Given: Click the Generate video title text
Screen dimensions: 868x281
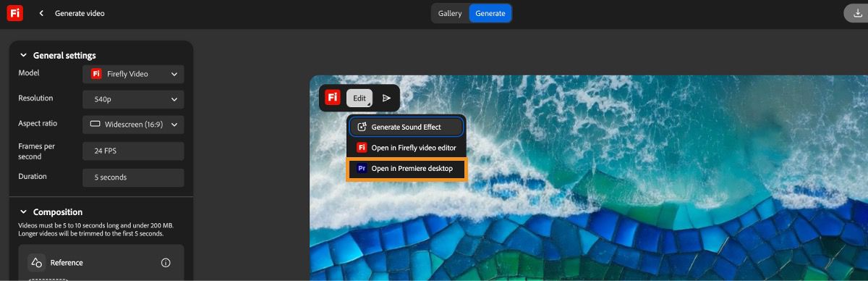Looking at the screenshot, I should (x=80, y=13).
